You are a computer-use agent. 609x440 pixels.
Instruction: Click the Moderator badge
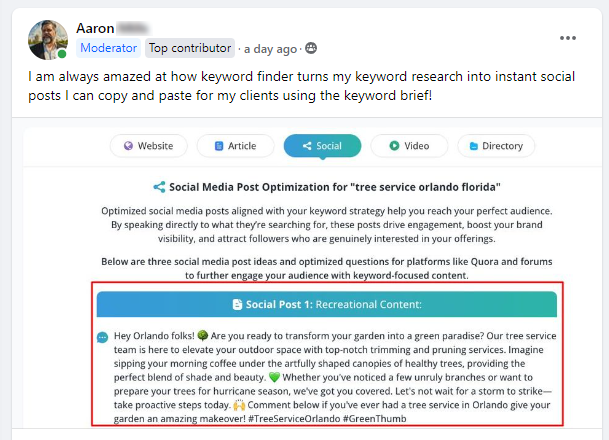109,48
